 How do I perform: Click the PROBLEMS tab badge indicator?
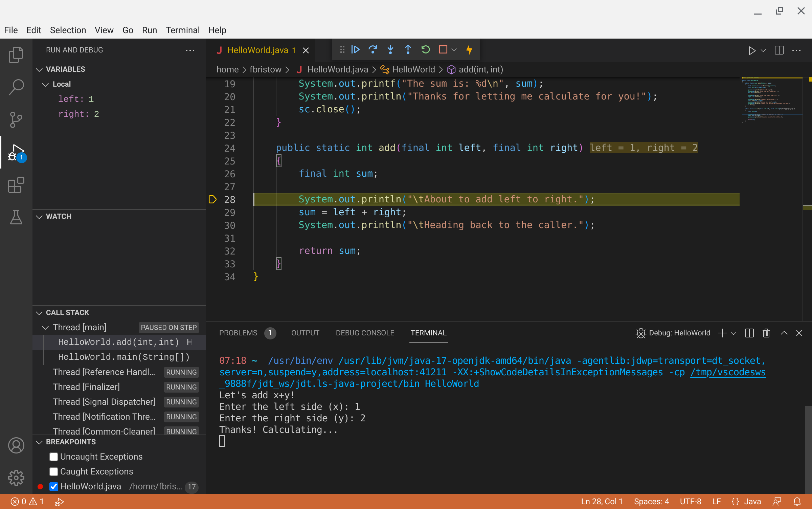point(270,333)
